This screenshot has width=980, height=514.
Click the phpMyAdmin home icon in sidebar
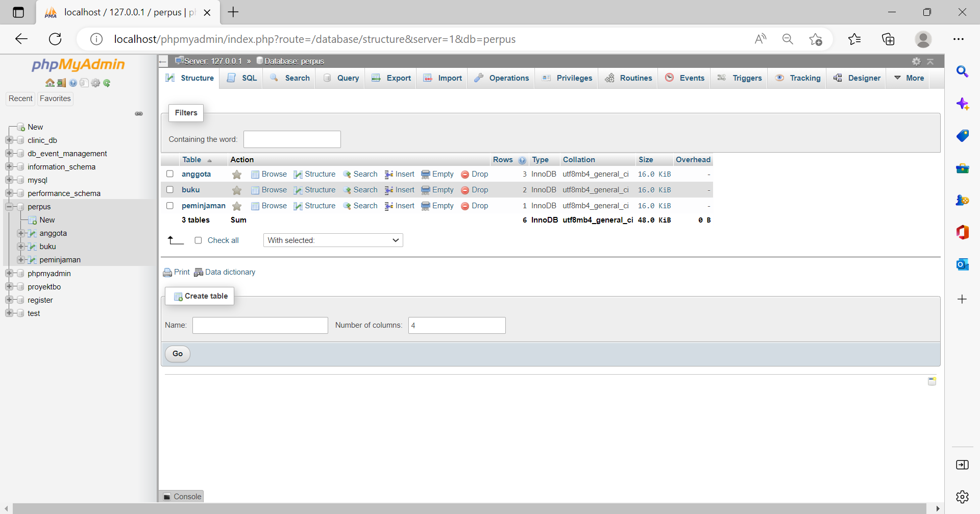(x=50, y=82)
